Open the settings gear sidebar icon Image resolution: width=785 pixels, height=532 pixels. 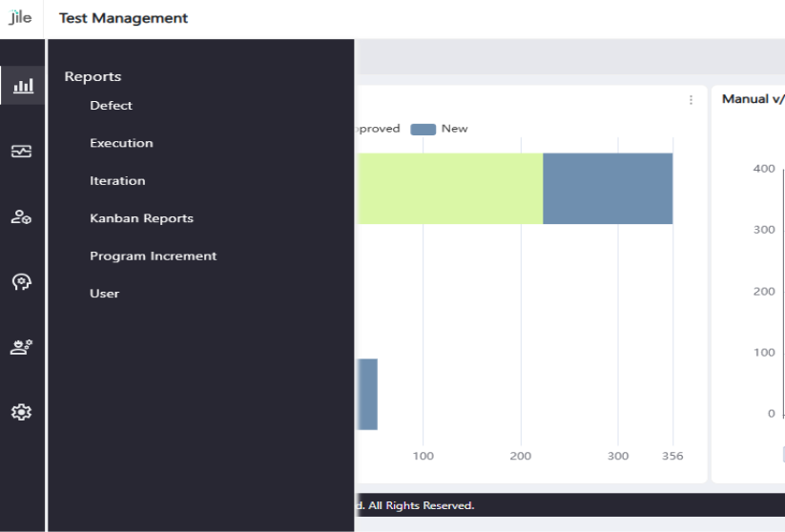pyautogui.click(x=22, y=412)
